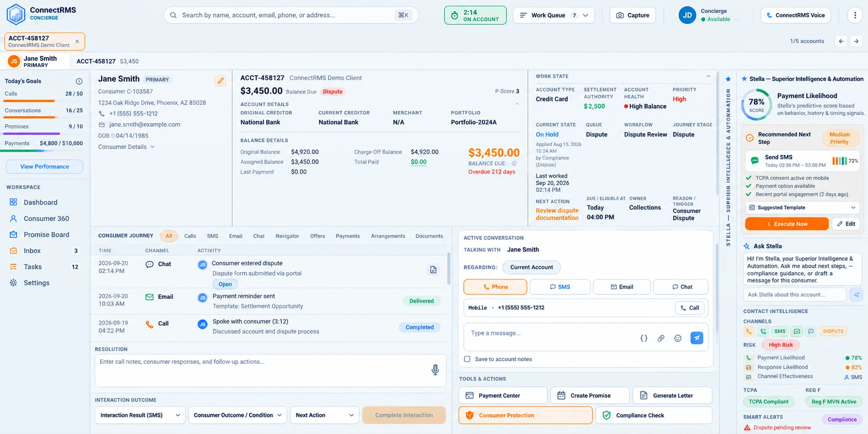Open Consumer Outcome / Condition dropdown

pos(237,415)
